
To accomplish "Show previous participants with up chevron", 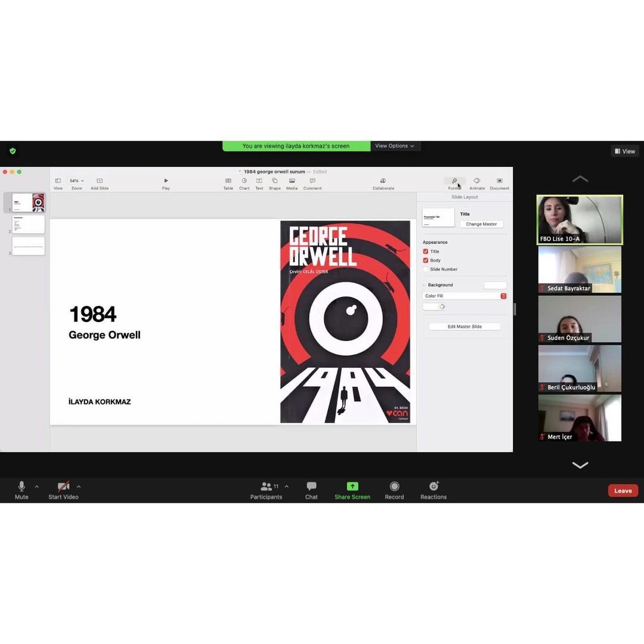I will point(580,179).
